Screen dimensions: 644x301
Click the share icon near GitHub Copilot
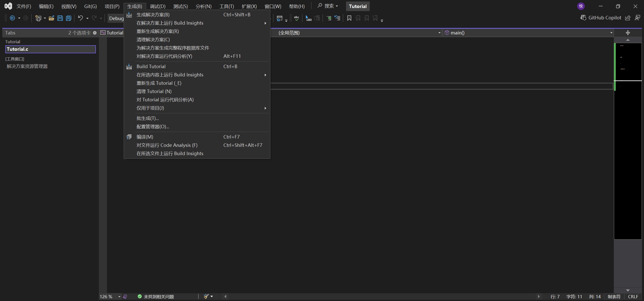pyautogui.click(x=628, y=18)
